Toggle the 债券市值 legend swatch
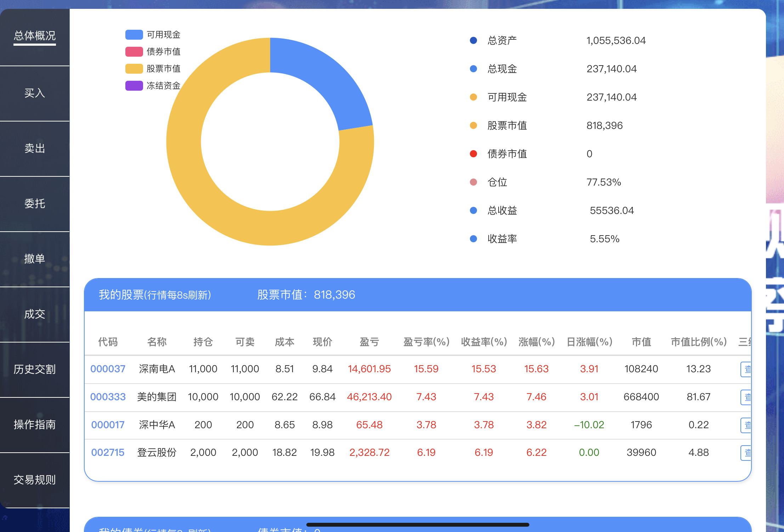This screenshot has height=532, width=784. point(134,52)
